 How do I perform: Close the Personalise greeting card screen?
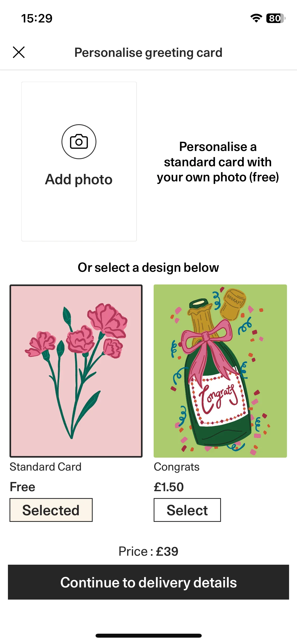[x=19, y=52]
